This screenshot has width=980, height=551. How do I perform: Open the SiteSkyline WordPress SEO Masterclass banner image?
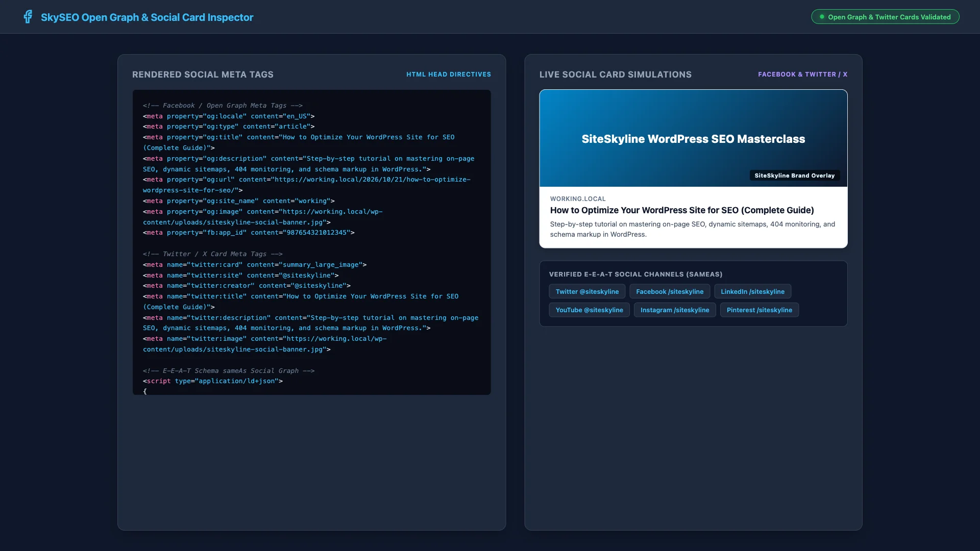point(693,138)
